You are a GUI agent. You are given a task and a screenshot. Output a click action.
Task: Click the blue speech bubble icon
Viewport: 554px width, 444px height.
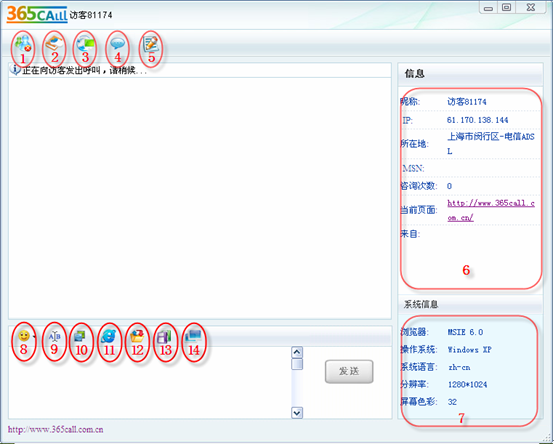(117, 44)
